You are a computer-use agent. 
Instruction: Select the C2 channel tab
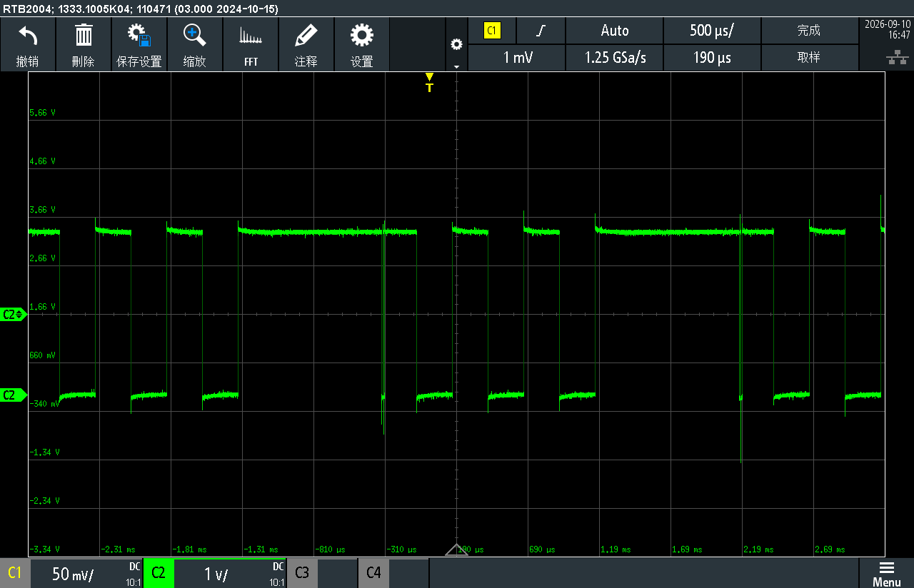159,573
